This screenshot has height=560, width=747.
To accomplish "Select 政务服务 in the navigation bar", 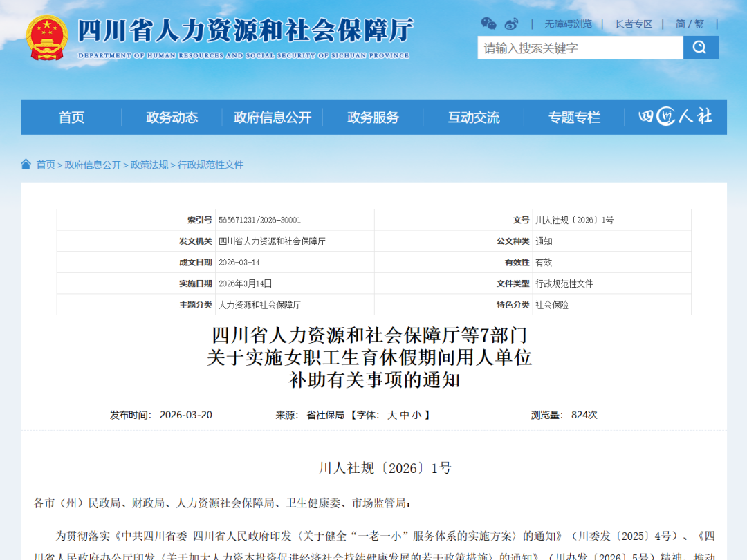I will 373,118.
